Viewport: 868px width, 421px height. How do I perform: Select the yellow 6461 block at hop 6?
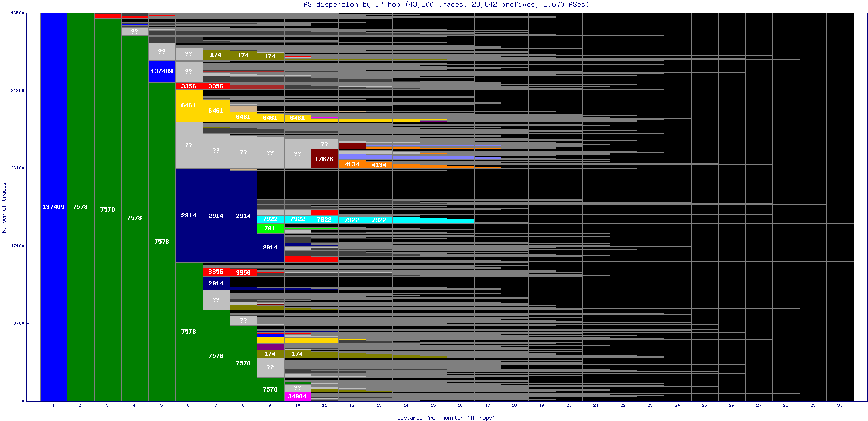[x=189, y=106]
